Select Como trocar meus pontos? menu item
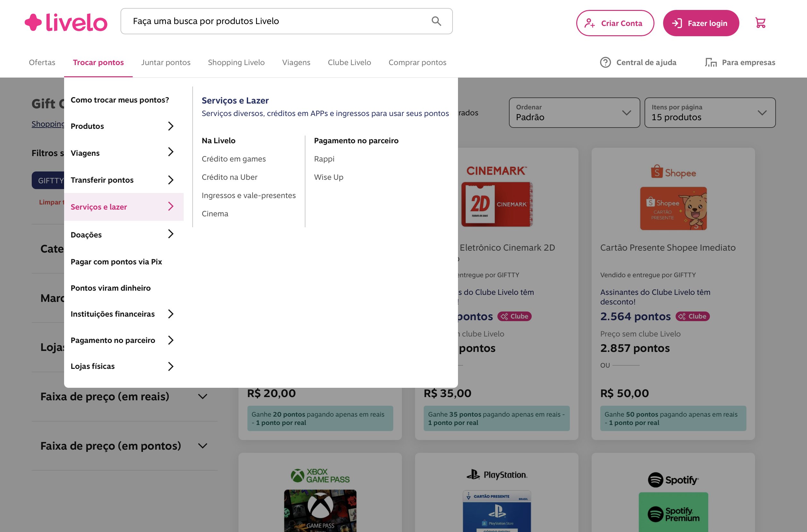 (x=120, y=100)
